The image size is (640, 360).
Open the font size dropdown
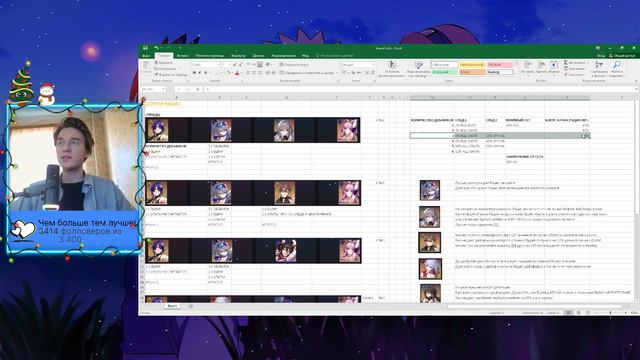[x=230, y=64]
